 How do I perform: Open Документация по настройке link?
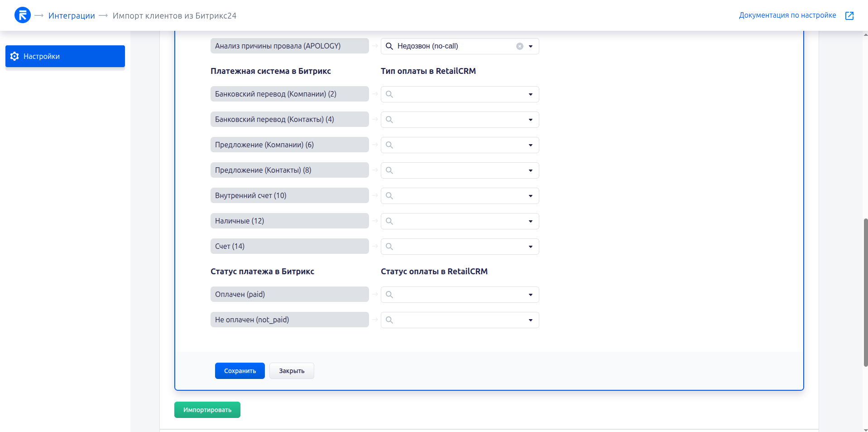point(787,15)
